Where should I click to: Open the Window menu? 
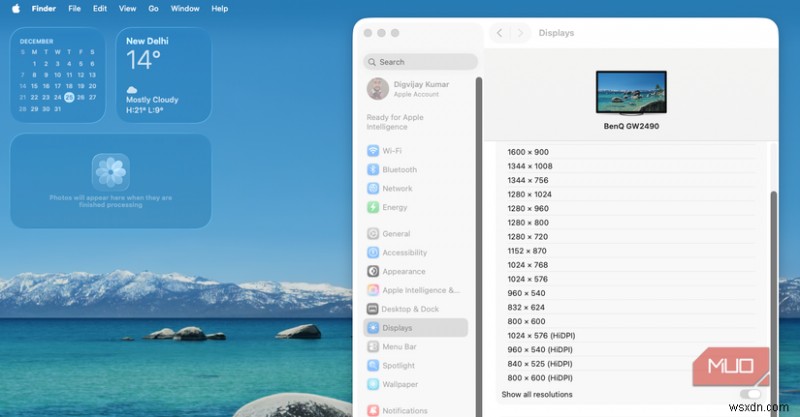coord(185,9)
